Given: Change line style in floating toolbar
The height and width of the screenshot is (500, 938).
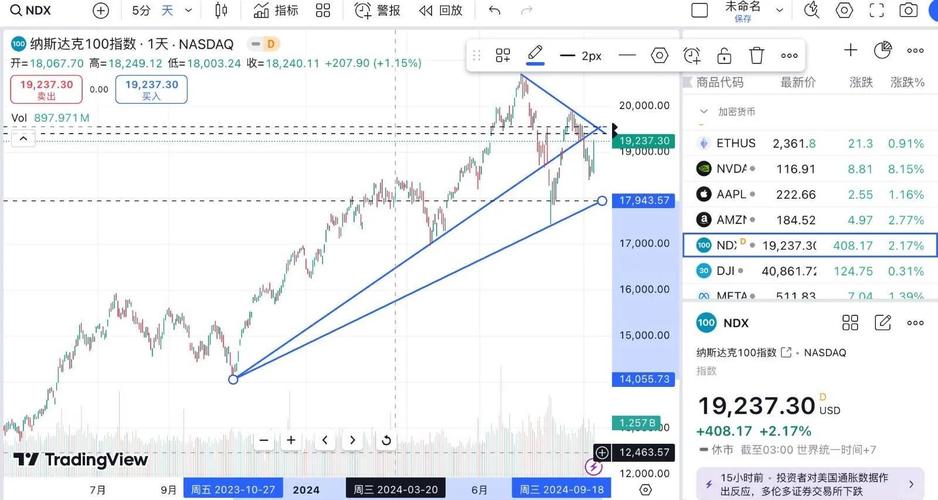Looking at the screenshot, I should coord(627,56).
